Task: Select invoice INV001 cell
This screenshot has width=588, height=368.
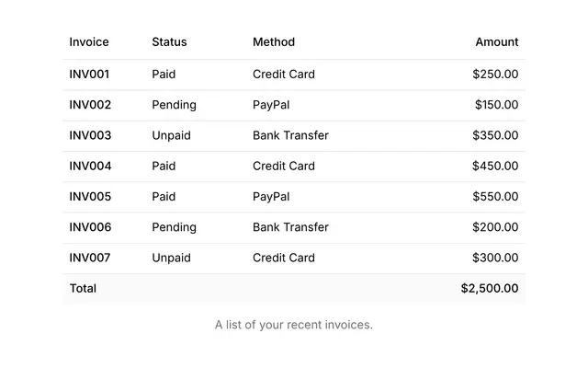Action: pos(89,74)
